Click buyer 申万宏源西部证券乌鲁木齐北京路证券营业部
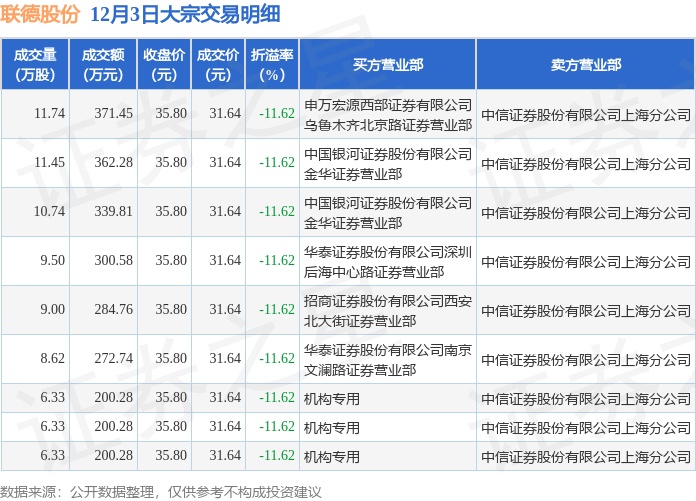Viewport: 696px width, 501px height. click(388, 115)
